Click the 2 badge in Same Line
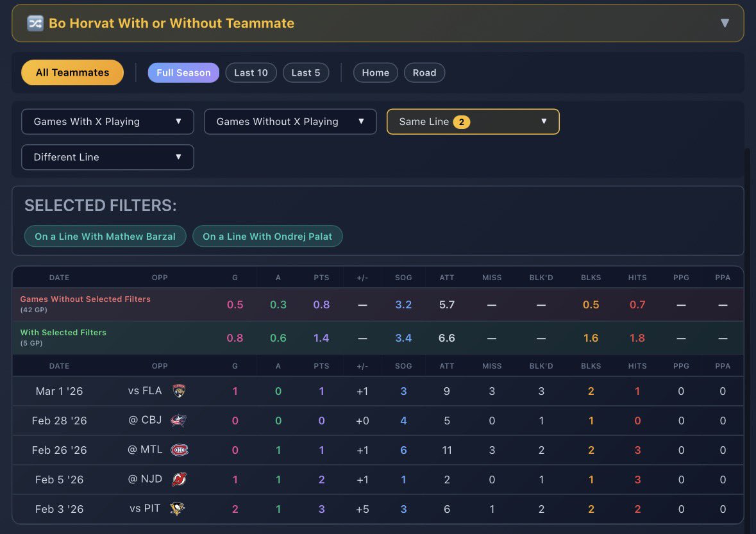 [x=462, y=122]
